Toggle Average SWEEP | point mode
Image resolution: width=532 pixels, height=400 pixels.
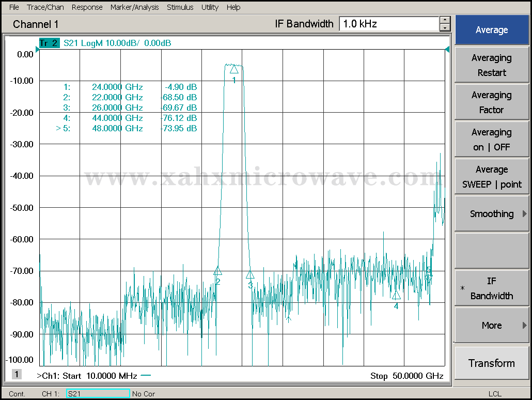click(491, 177)
